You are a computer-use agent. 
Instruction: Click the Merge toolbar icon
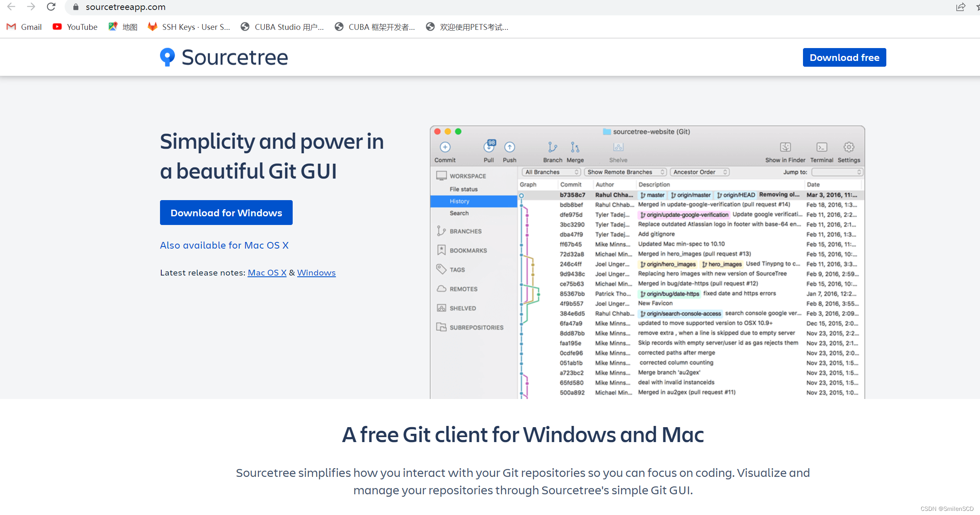(x=575, y=147)
